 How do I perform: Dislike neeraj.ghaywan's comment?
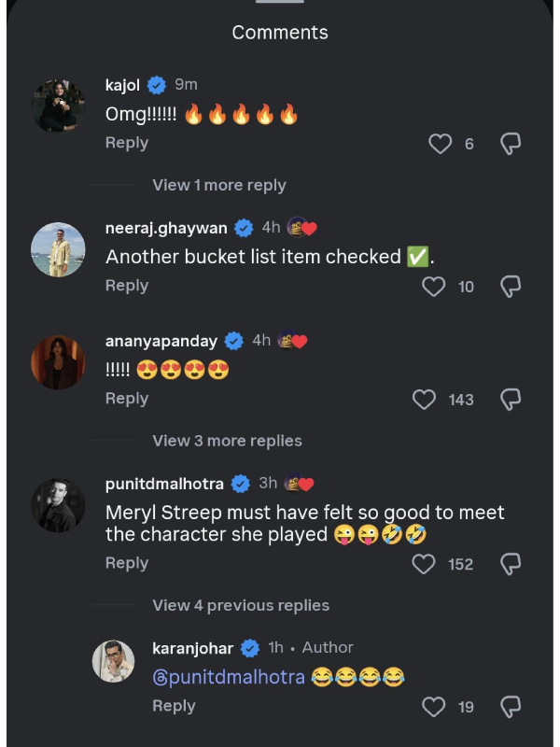pos(511,287)
